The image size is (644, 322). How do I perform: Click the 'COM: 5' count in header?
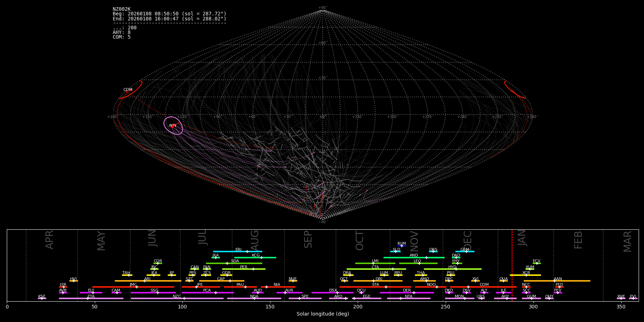point(122,37)
